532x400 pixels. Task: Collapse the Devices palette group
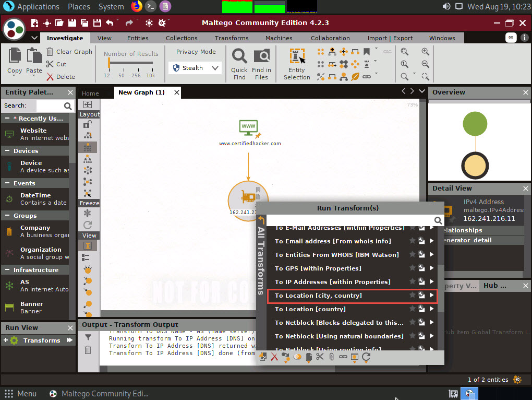[7, 150]
